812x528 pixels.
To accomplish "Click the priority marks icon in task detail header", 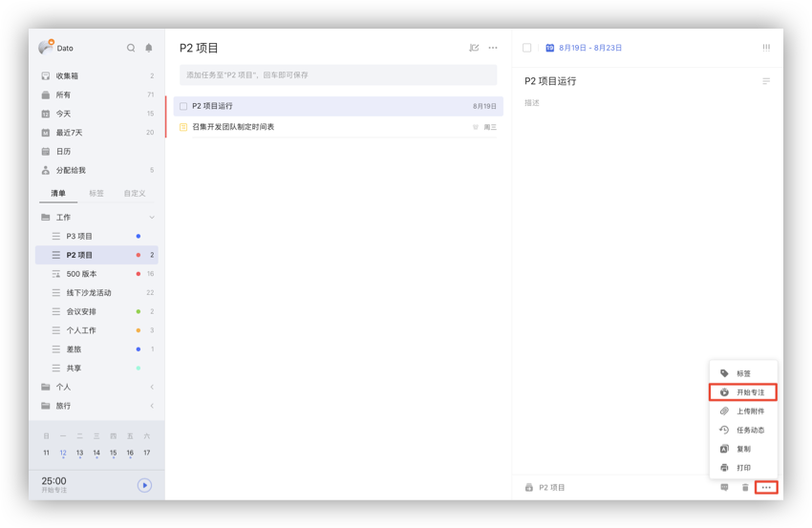I will 766,48.
